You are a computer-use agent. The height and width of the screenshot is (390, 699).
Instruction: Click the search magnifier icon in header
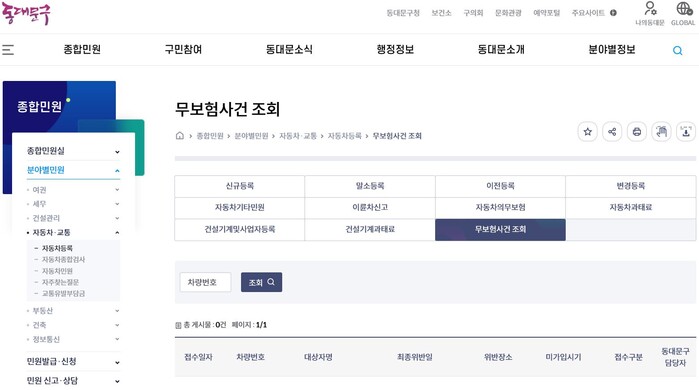point(678,50)
